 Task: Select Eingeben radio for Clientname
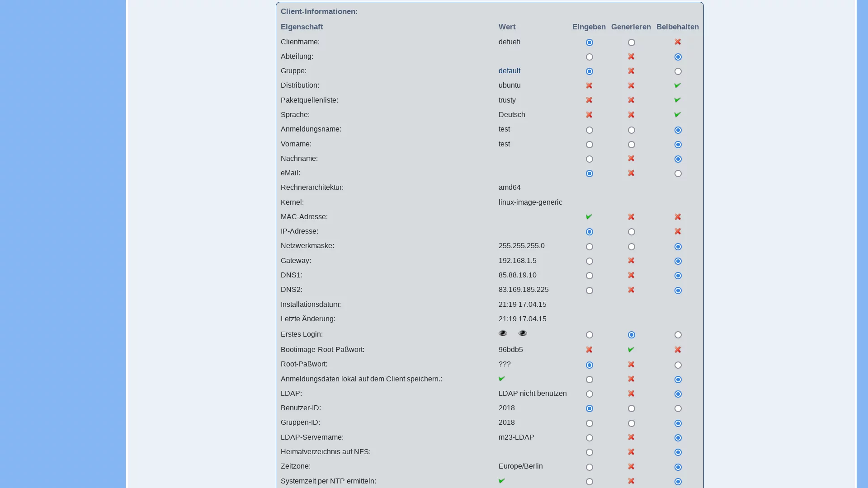589,42
